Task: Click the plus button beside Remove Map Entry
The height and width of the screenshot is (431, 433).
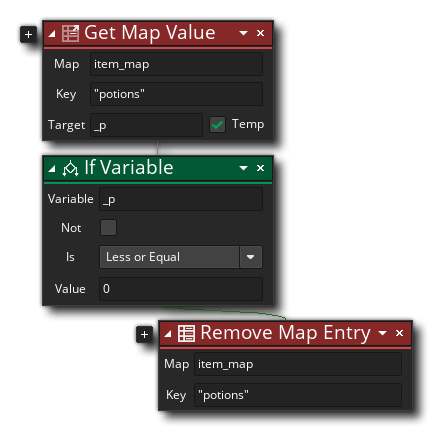Action: (x=144, y=334)
